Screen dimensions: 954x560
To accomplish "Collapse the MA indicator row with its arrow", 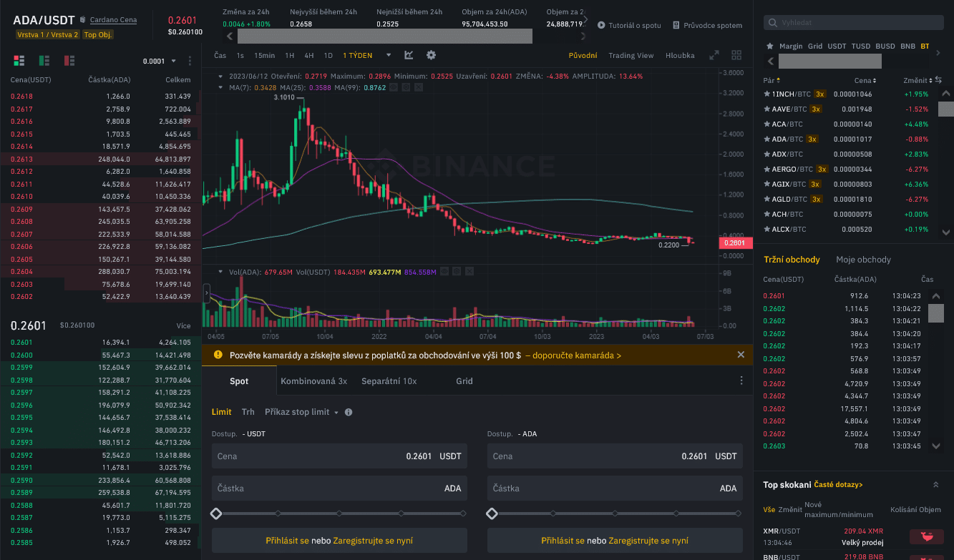I will tap(221, 87).
